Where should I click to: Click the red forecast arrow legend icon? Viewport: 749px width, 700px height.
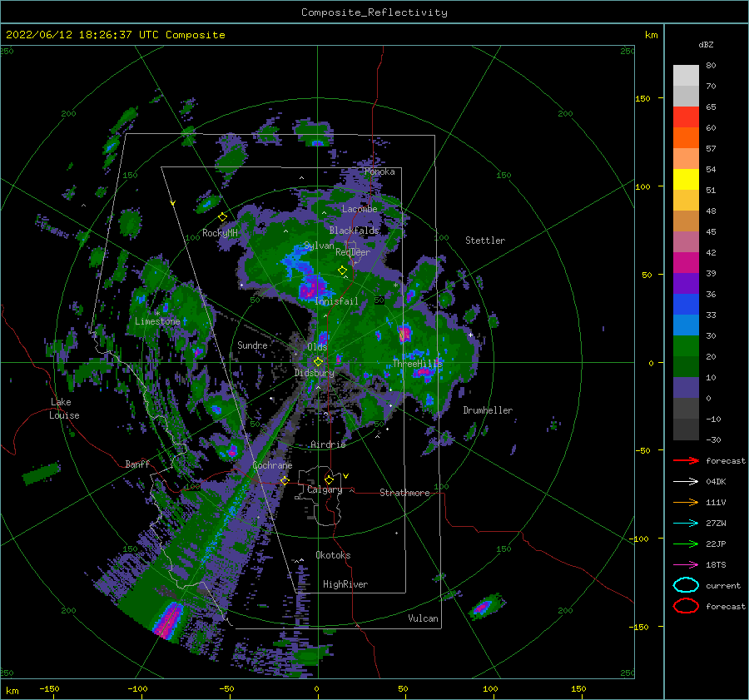point(686,460)
